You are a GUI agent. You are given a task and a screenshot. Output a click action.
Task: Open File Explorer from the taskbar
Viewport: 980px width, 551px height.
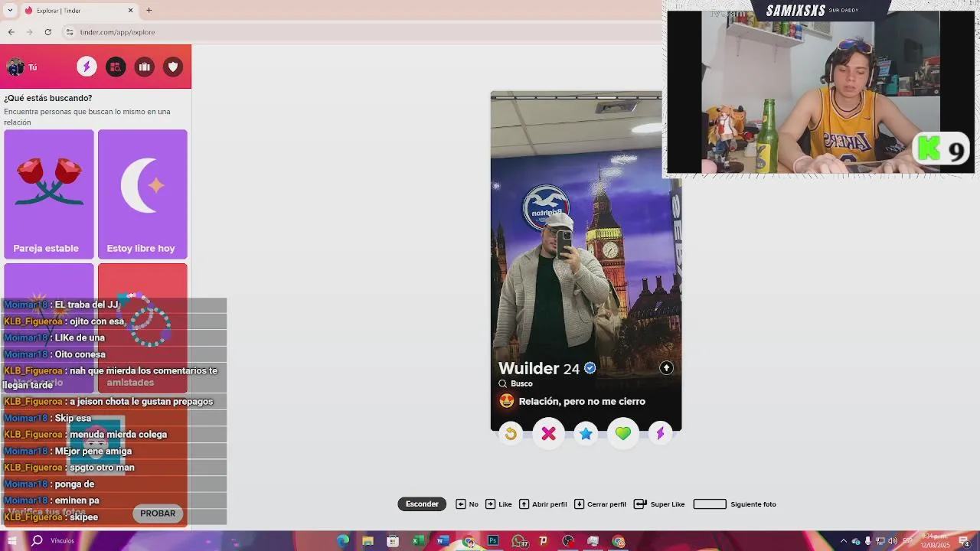tap(367, 541)
